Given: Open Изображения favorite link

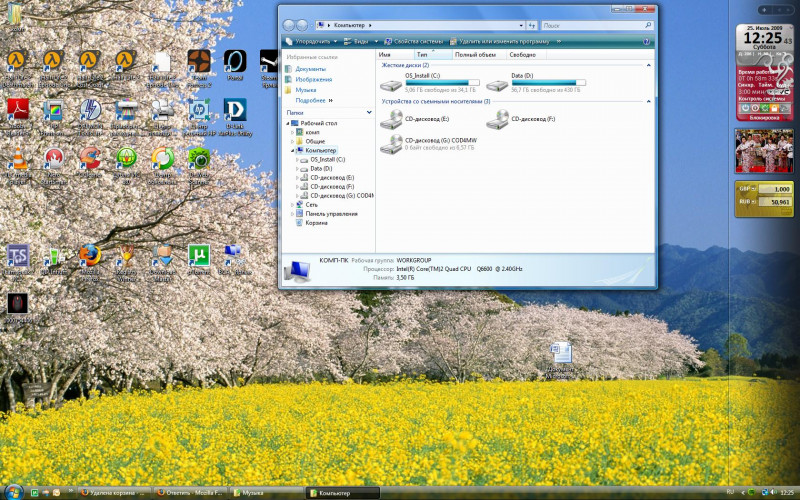Looking at the screenshot, I should [x=313, y=80].
